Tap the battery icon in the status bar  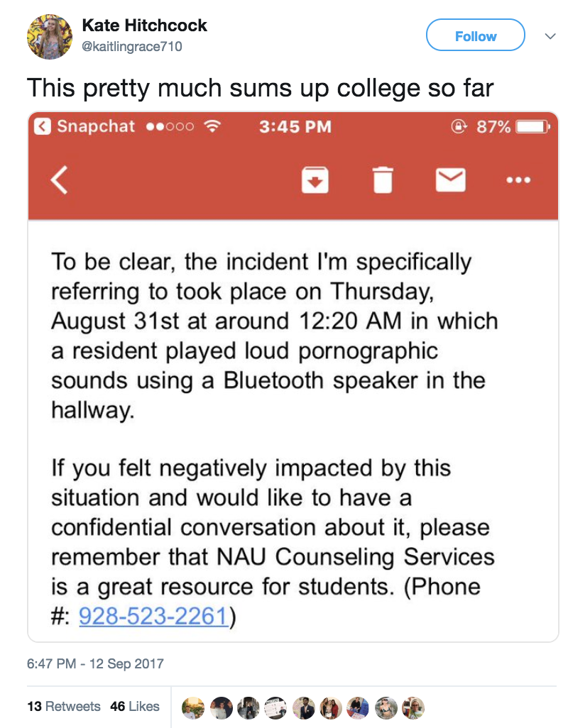(x=533, y=126)
